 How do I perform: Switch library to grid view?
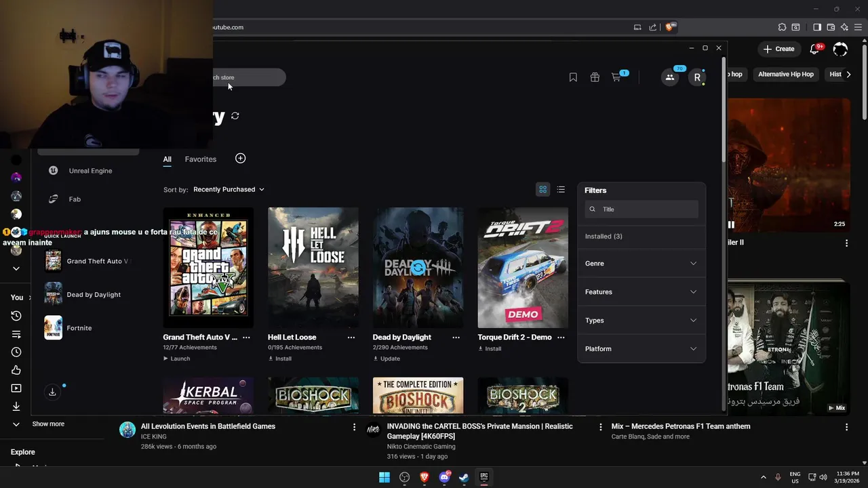point(542,190)
